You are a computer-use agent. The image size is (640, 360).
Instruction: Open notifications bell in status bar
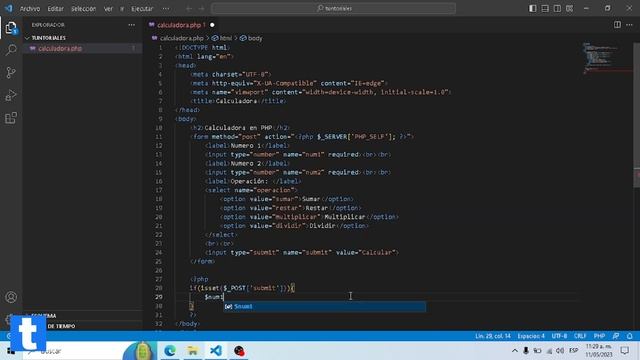click(629, 336)
